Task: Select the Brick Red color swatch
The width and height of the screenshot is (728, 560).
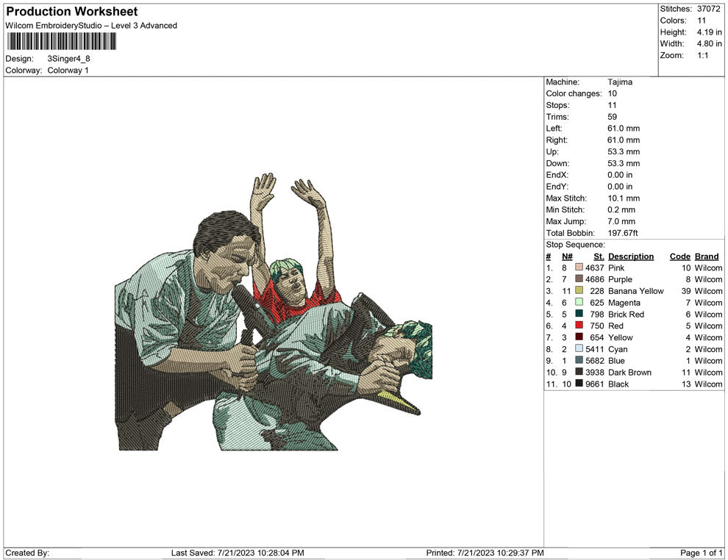Action: 579,314
